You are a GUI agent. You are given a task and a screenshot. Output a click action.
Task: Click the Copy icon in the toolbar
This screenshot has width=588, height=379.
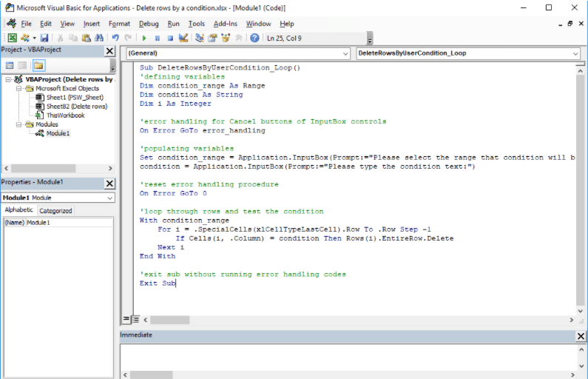click(x=72, y=38)
